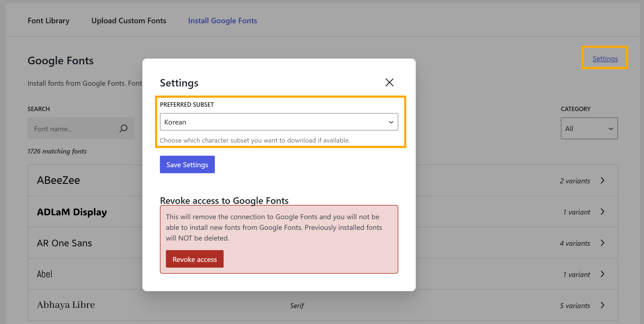Open AR One Sans variants arrow
Viewport: 644px width, 324px height.
pos(602,243)
